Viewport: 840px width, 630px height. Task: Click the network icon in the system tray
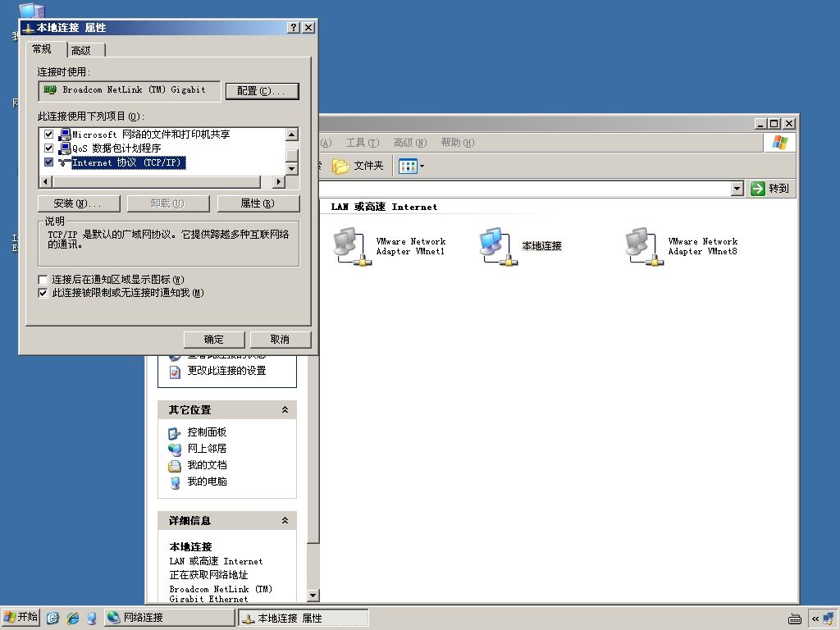[829, 619]
